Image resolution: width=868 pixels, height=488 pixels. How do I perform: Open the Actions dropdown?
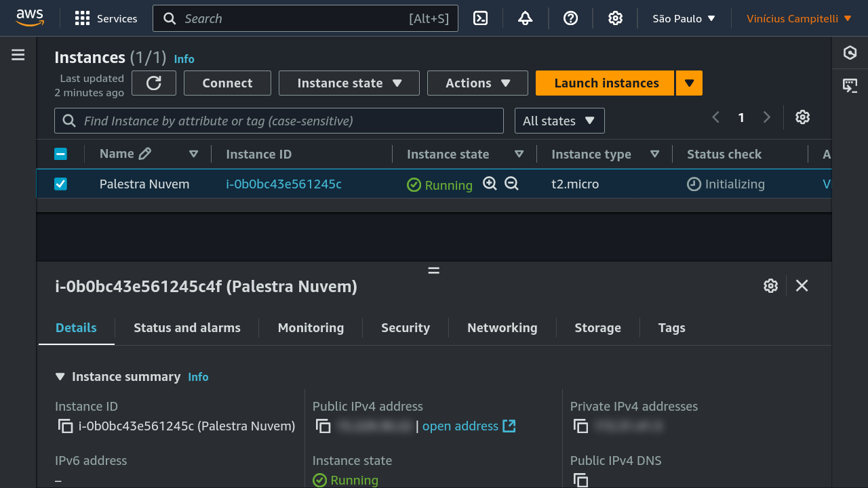pyautogui.click(x=477, y=83)
